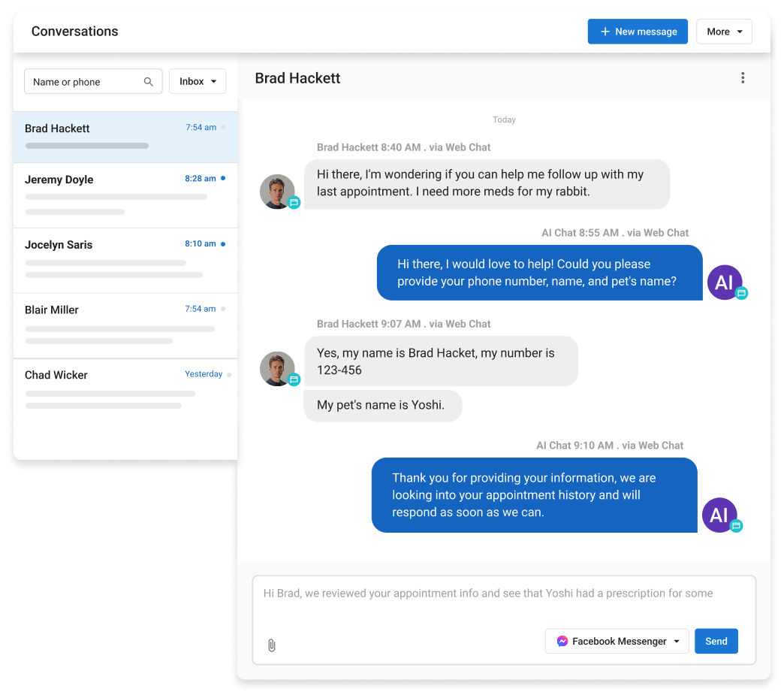Open the Chad Wicker conversation
The width and height of the screenshot is (784, 698).
click(x=125, y=391)
